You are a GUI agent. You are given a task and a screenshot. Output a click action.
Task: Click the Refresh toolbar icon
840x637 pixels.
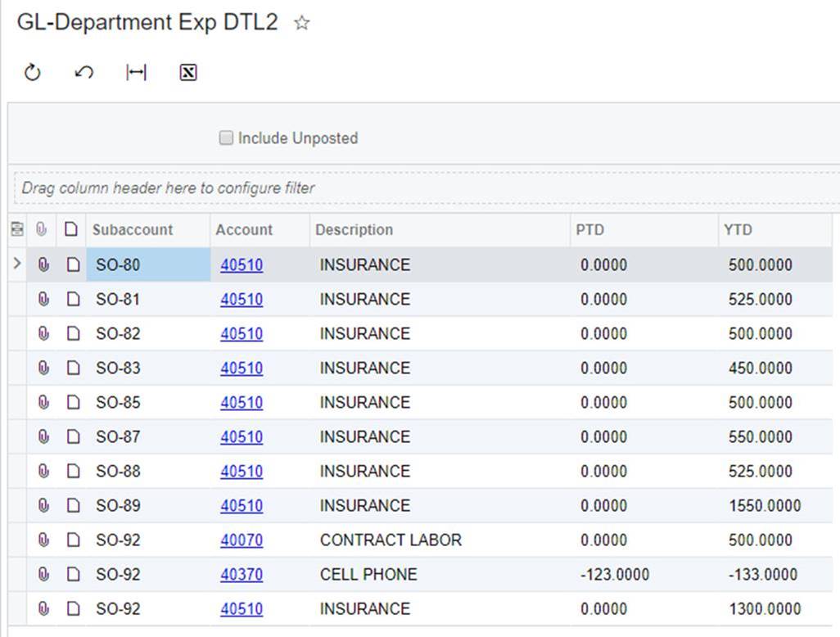click(x=32, y=72)
